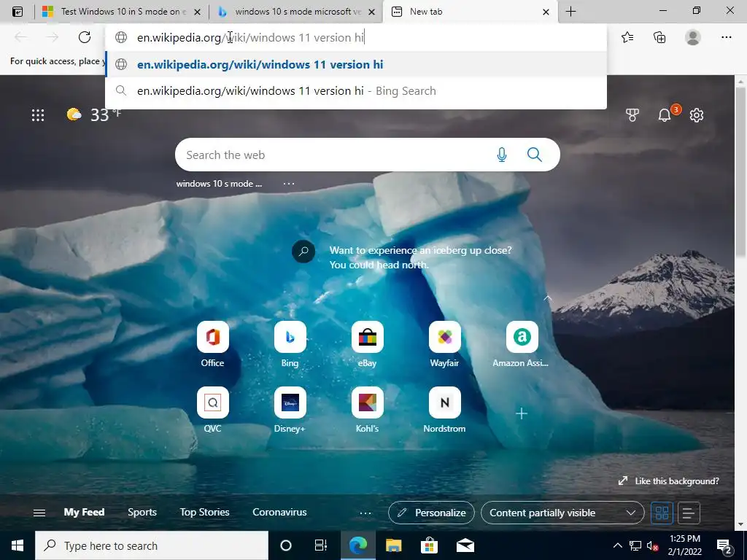
Task: Open more options next to recent search
Action: 289,183
